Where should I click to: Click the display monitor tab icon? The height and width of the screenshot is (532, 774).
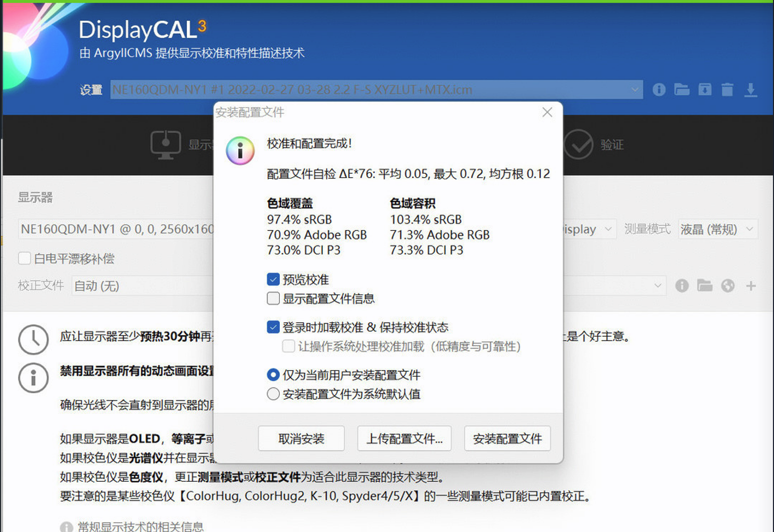166,144
